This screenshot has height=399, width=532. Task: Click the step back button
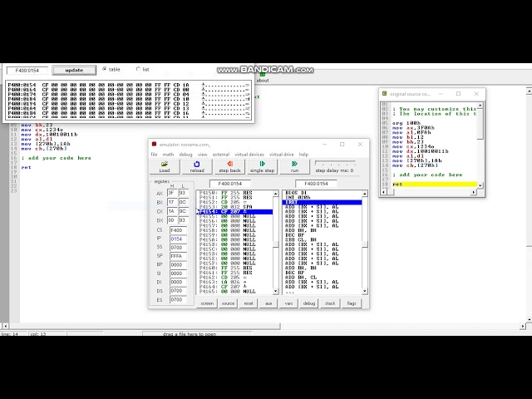point(229,166)
